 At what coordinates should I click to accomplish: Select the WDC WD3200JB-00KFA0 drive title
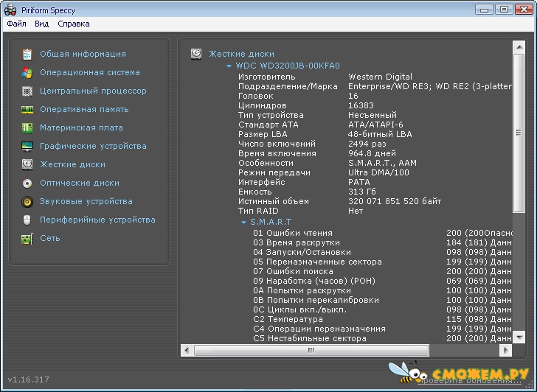[x=288, y=66]
